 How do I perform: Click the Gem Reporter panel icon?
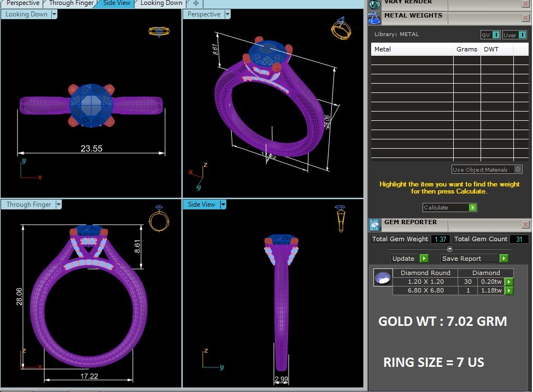[374, 224]
